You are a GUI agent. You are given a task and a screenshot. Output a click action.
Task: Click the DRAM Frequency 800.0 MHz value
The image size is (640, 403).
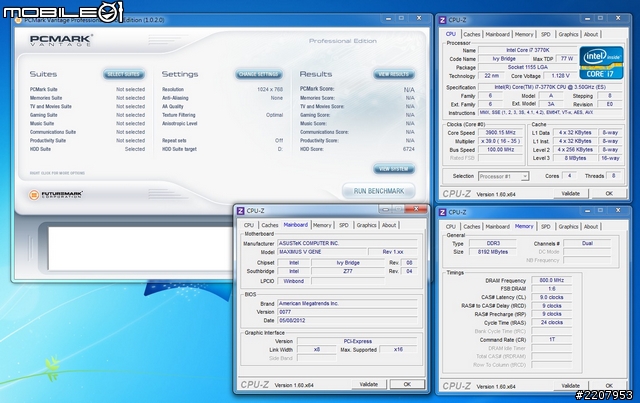pos(551,281)
